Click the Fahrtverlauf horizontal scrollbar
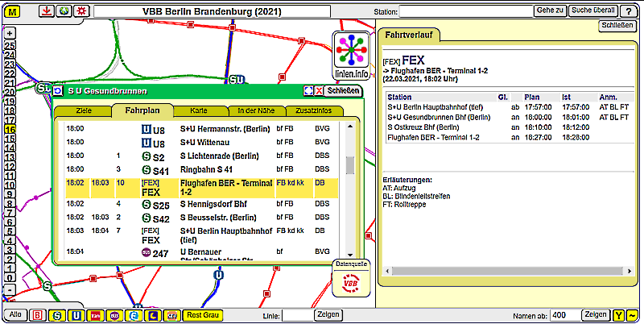Screen dimensions: 644x324 pyautogui.click(x=508, y=272)
